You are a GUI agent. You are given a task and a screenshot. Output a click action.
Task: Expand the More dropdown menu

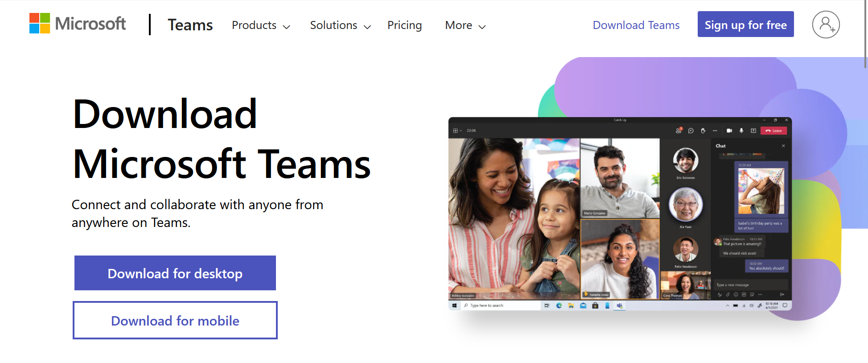(x=465, y=25)
